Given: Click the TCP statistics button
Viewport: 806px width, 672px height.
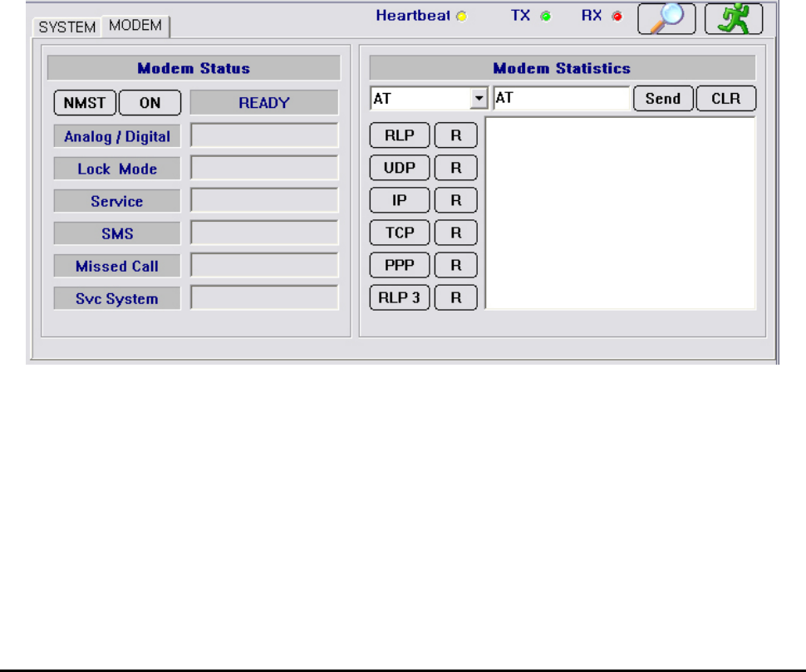Looking at the screenshot, I should (400, 233).
